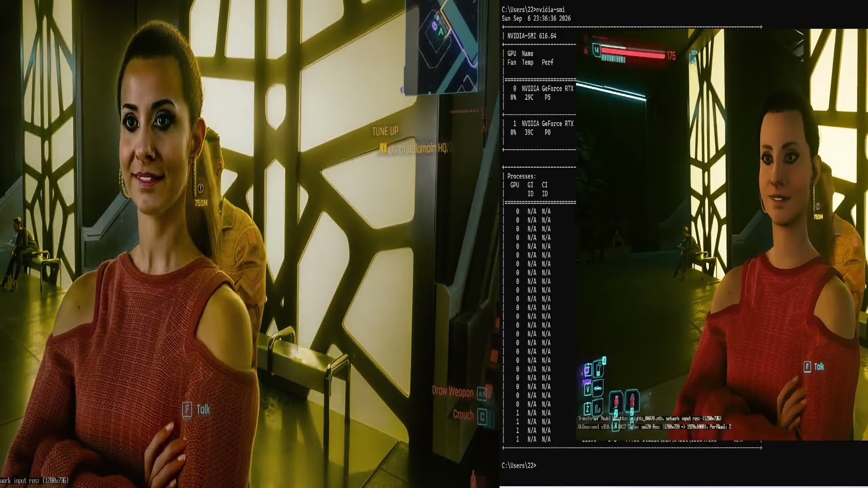Click the Transformer Model Weights debug line
868x488 pixels.
pyautogui.click(x=650, y=418)
